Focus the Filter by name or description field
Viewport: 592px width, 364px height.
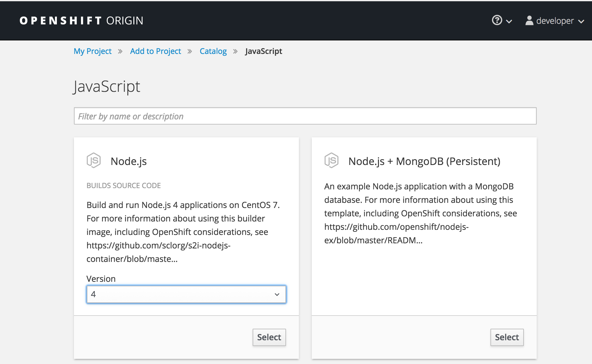[x=305, y=116]
